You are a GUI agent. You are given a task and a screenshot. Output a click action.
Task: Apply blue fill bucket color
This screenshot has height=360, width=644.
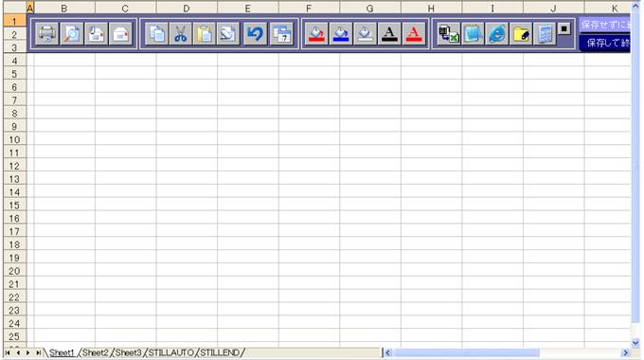click(x=341, y=34)
